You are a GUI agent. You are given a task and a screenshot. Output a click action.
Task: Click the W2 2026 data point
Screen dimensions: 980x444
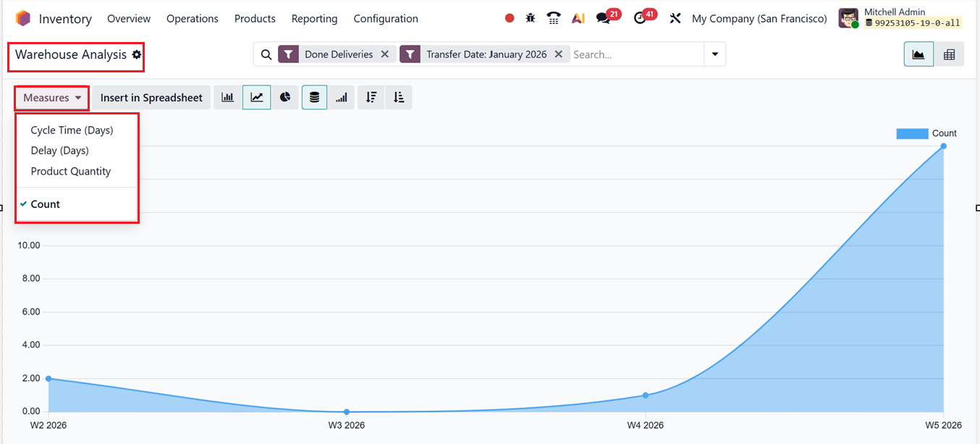[48, 379]
